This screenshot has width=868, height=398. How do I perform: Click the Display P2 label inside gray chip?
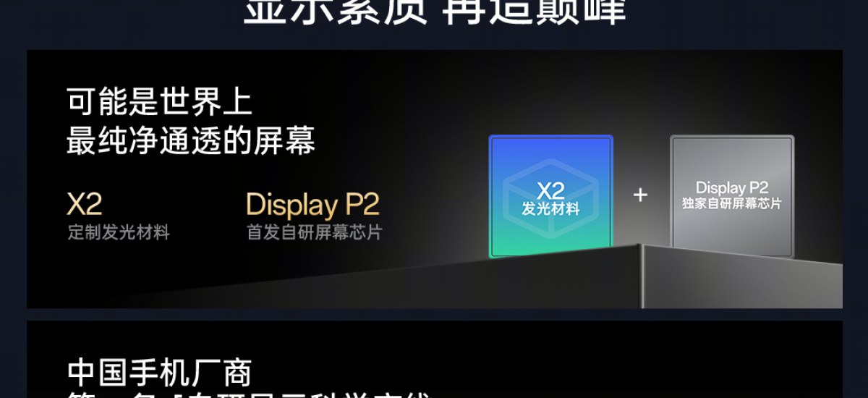[732, 188]
